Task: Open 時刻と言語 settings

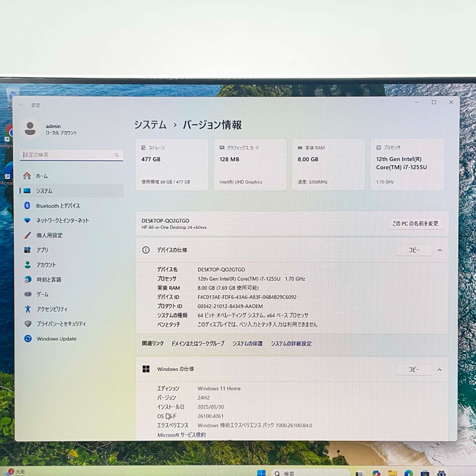Action: 71,280
